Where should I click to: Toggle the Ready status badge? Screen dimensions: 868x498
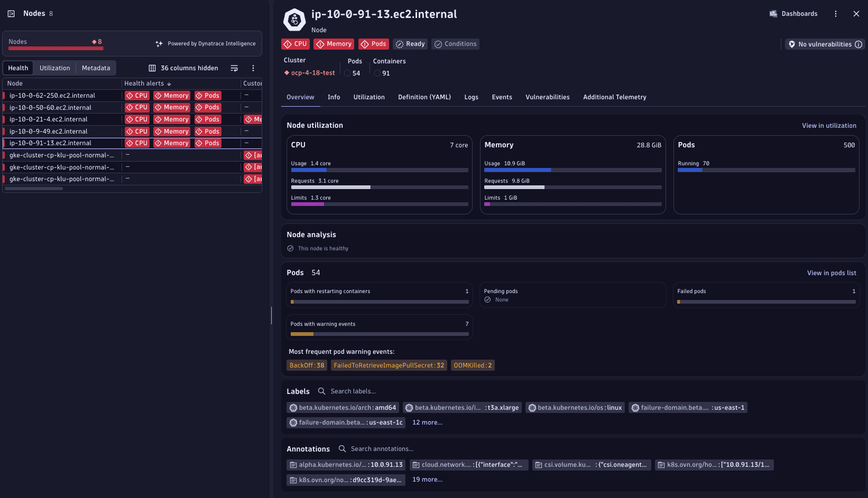410,44
